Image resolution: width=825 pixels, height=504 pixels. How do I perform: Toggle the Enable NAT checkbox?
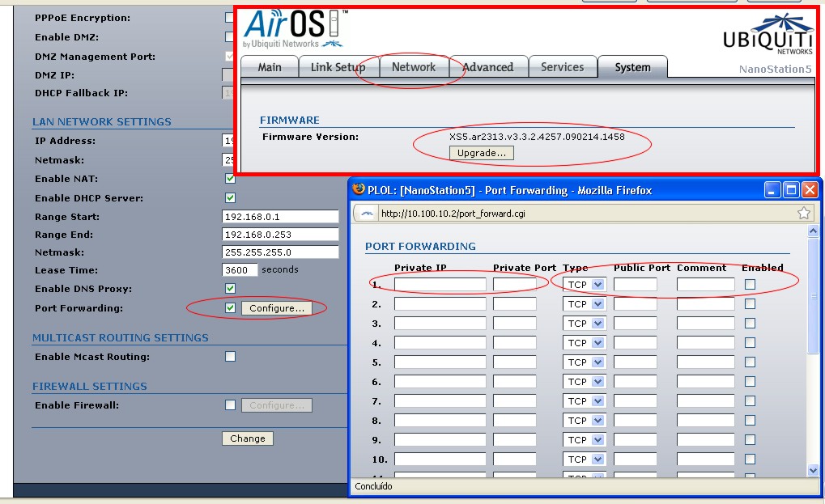click(x=230, y=179)
